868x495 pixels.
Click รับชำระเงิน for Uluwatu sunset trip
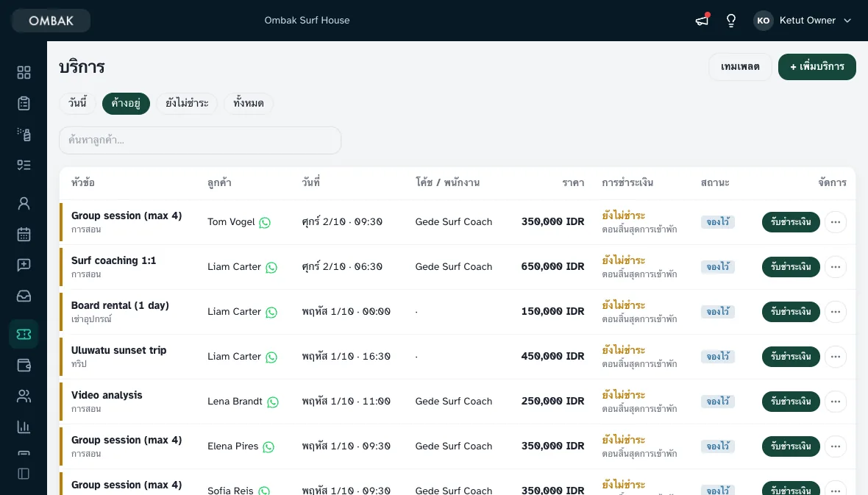pos(791,357)
